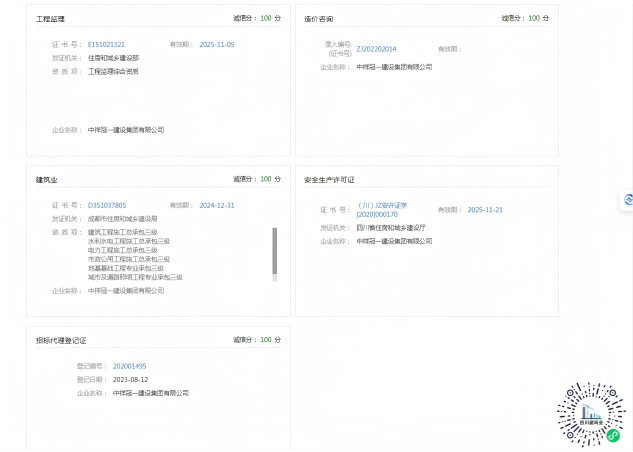Open certificate number E151021321
This screenshot has height=452, width=633.
107,44
